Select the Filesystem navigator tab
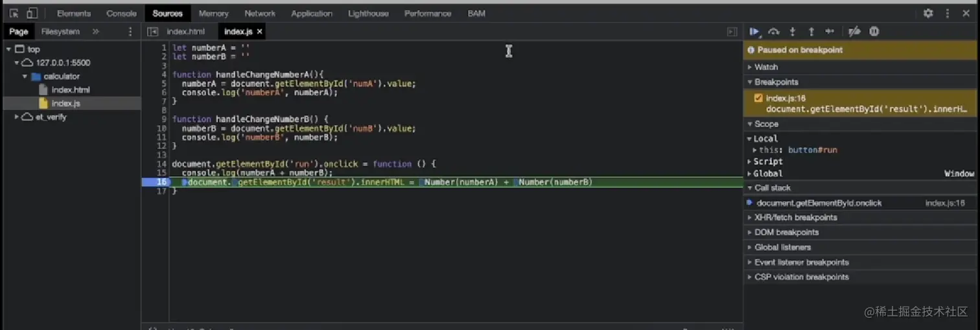 pyautogui.click(x=60, y=31)
